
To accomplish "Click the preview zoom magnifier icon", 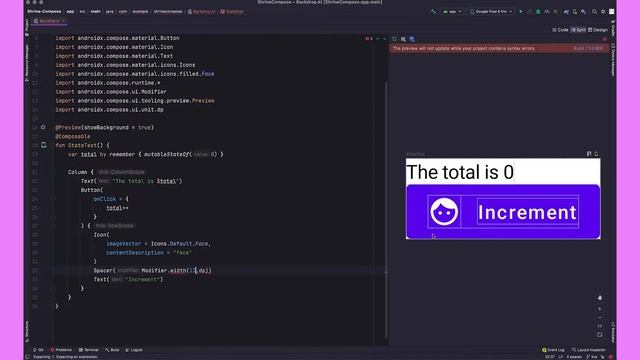I will click(x=403, y=39).
